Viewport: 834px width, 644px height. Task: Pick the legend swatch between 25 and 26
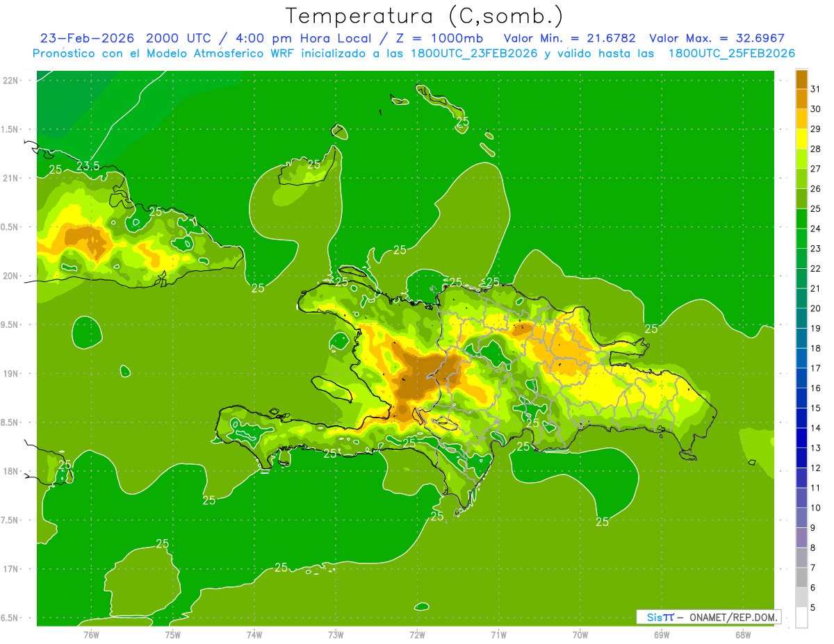tap(801, 199)
